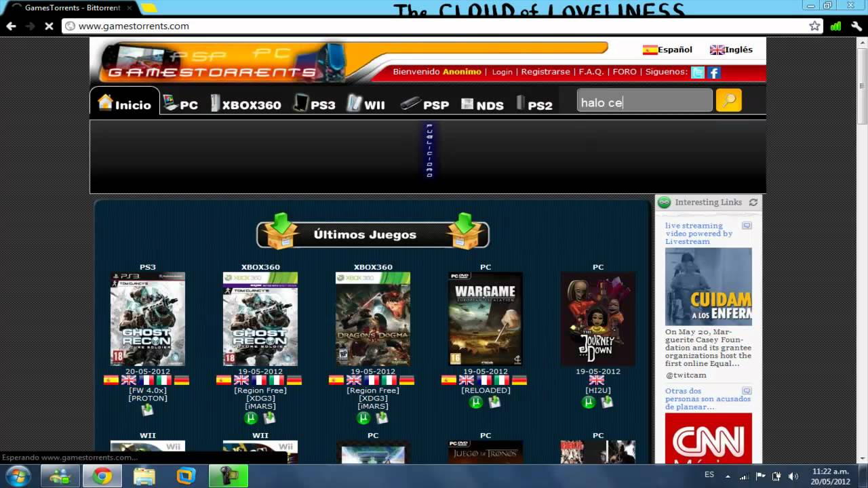Bookmark this page with the star icon
The width and height of the screenshot is (868, 488).
tap(814, 26)
